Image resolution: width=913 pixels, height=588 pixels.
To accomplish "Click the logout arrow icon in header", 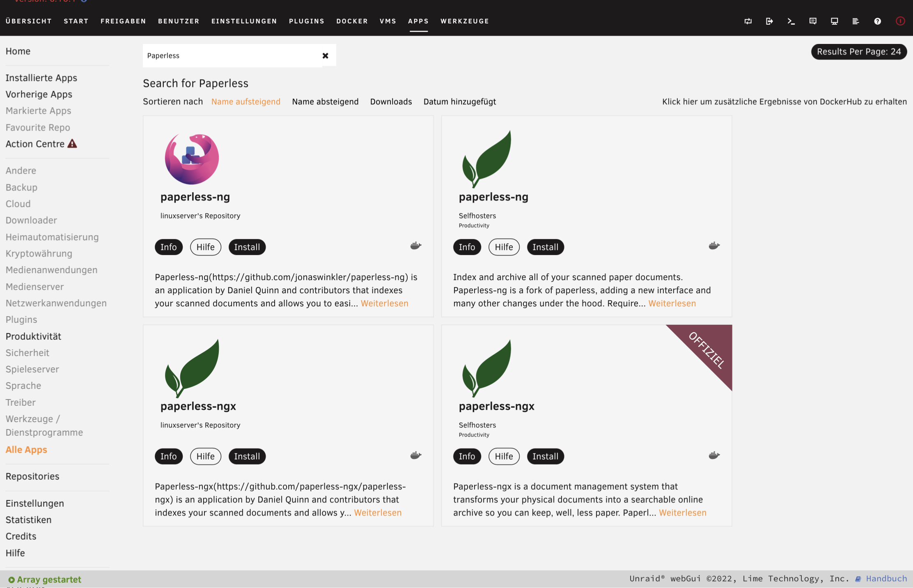I will [x=769, y=21].
